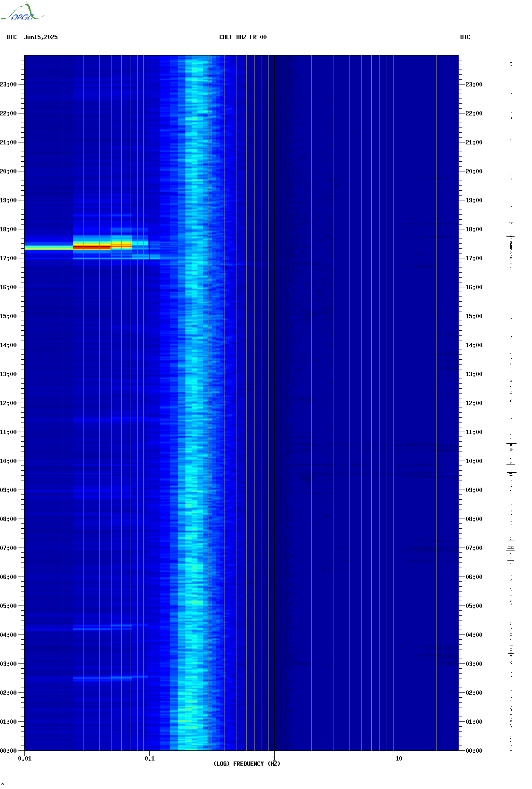Click '17:00' on the right time axis

click(474, 258)
